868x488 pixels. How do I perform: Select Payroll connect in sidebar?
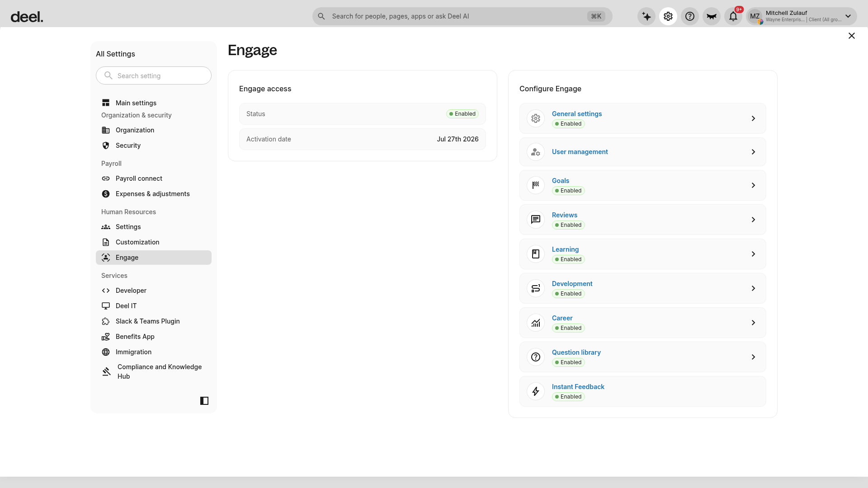point(154,178)
